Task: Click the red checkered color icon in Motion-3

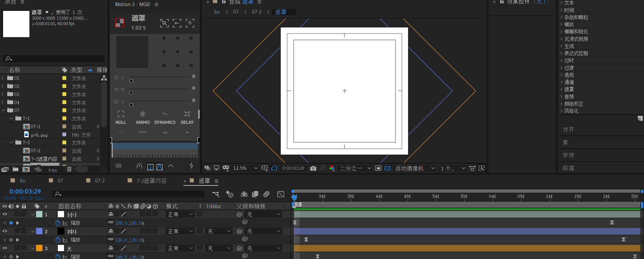Action: pos(119,23)
